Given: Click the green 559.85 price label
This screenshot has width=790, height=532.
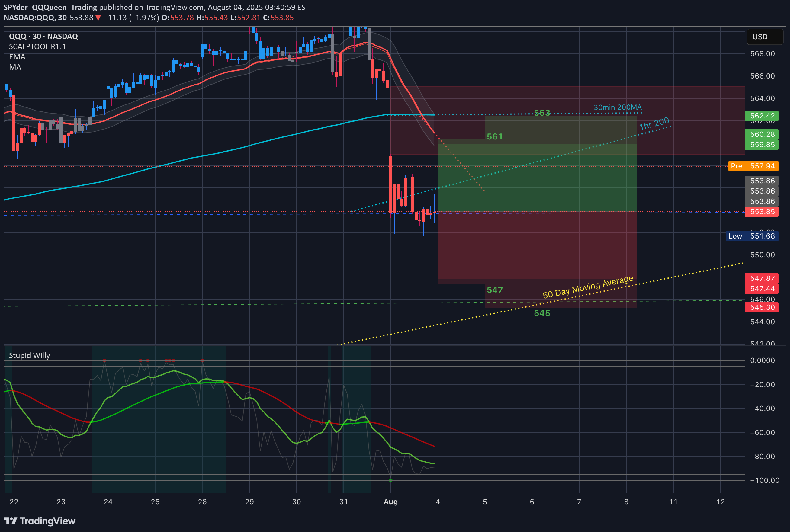Looking at the screenshot, I should (x=762, y=145).
